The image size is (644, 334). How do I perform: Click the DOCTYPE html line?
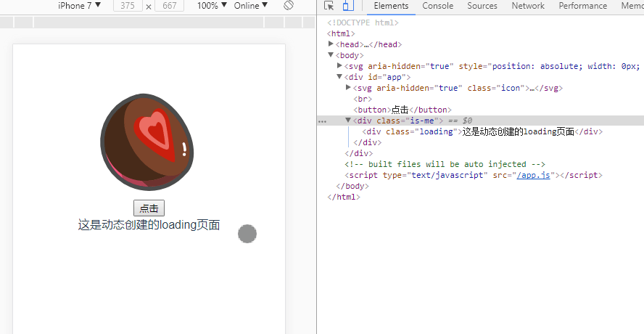pos(363,23)
